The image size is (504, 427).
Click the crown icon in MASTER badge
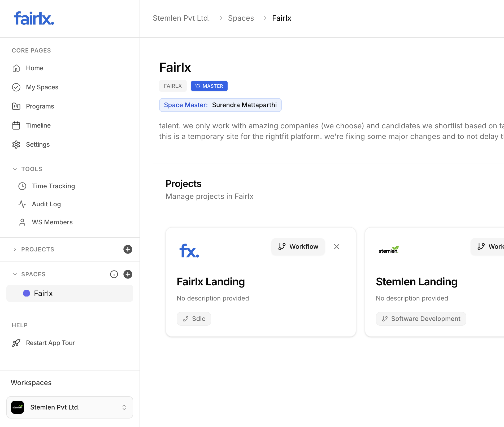pyautogui.click(x=198, y=86)
